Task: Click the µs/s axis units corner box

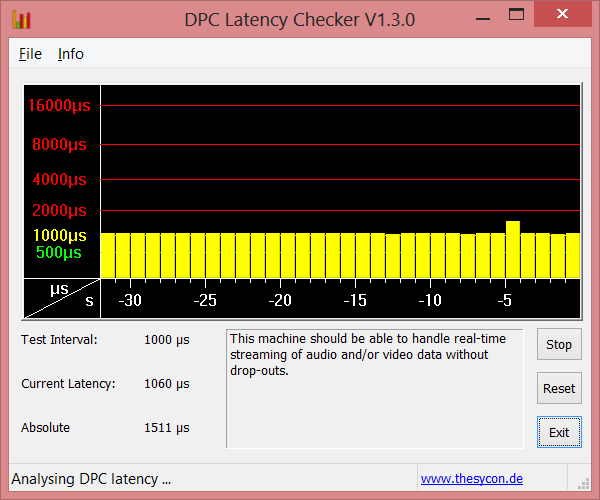Action: tap(62, 298)
